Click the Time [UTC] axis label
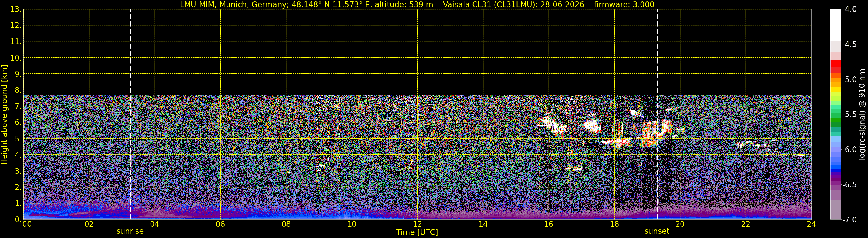 [417, 232]
